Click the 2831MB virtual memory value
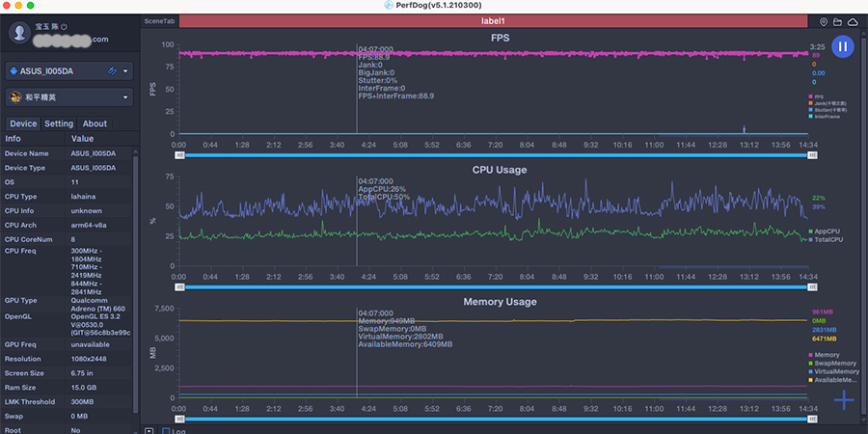The height and width of the screenshot is (434, 868). point(825,330)
